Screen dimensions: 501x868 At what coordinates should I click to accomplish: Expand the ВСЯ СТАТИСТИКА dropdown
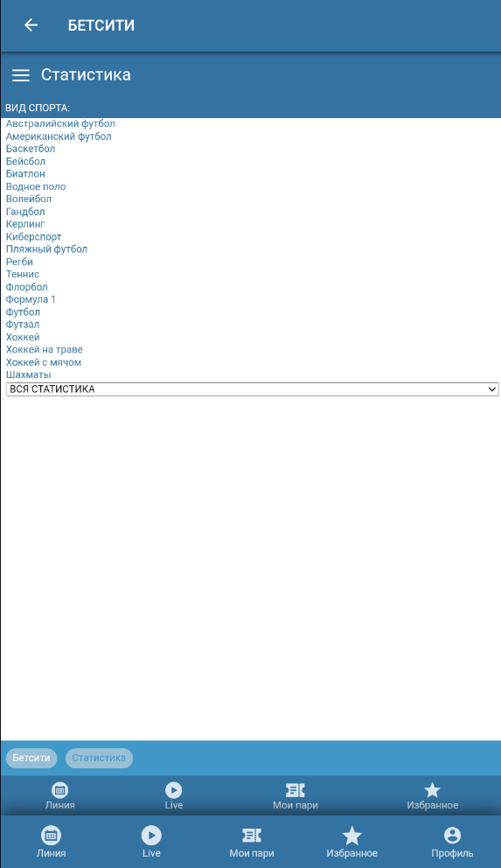pos(252,389)
